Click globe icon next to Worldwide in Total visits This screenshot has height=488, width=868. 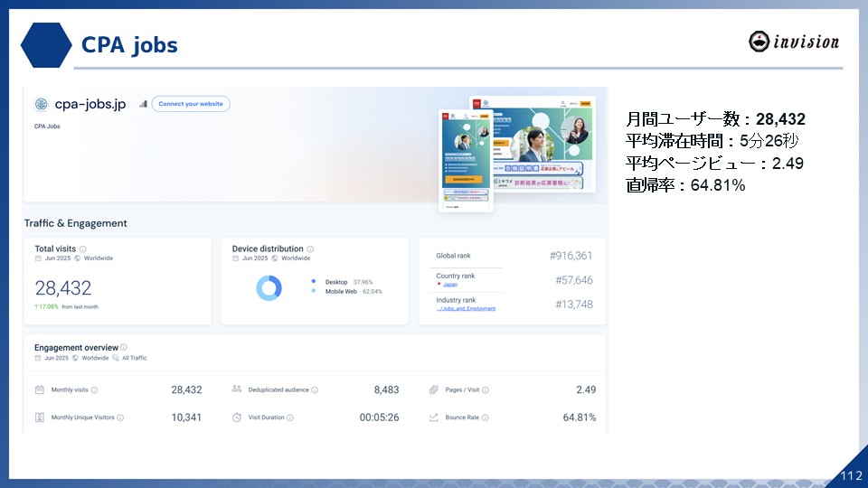point(78,258)
